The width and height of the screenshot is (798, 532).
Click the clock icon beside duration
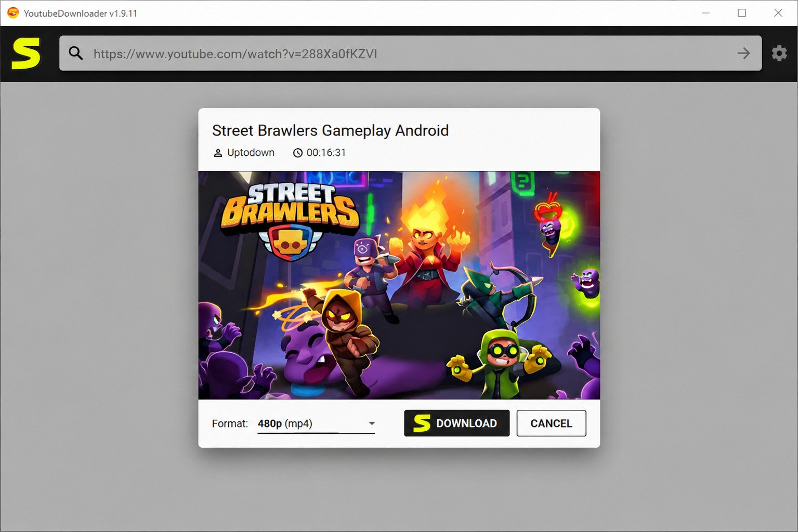[298, 153]
